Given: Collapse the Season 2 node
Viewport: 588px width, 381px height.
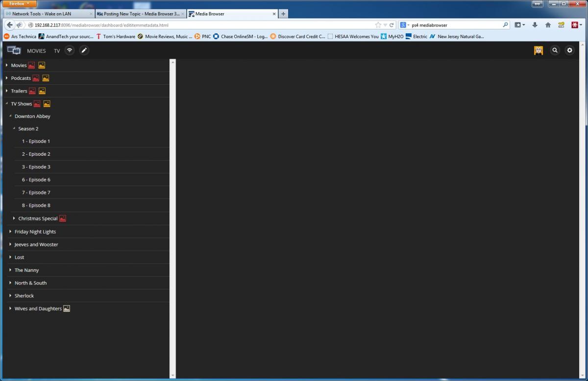Looking at the screenshot, I should [x=14, y=128].
